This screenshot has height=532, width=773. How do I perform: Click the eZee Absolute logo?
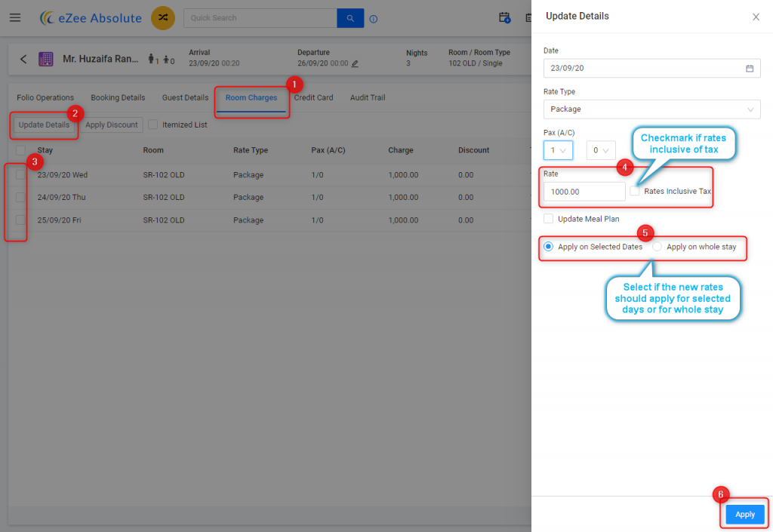[91, 18]
